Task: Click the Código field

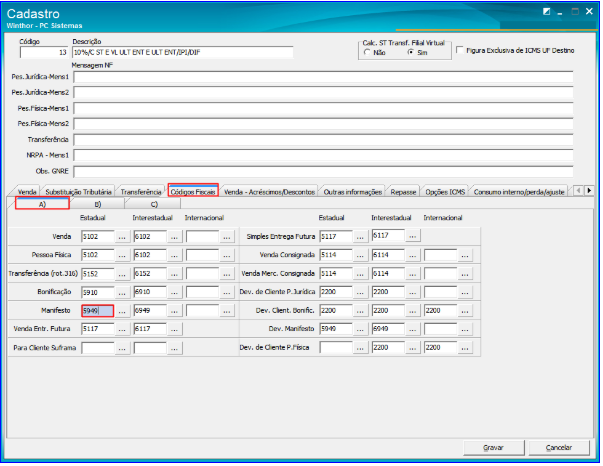Action: [44, 52]
